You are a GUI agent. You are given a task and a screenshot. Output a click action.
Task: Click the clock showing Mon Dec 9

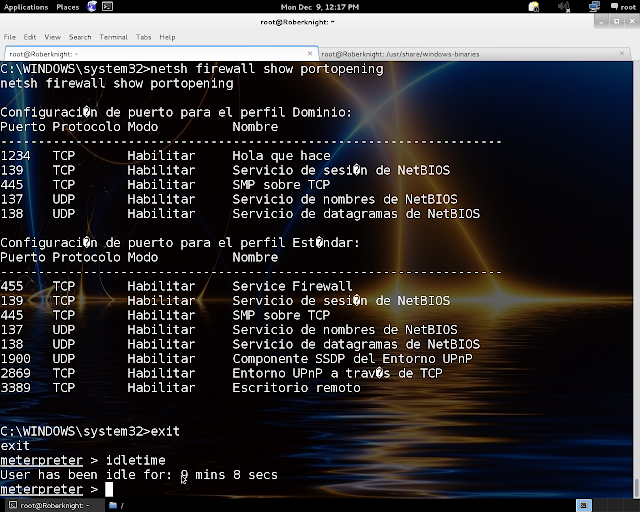320,7
